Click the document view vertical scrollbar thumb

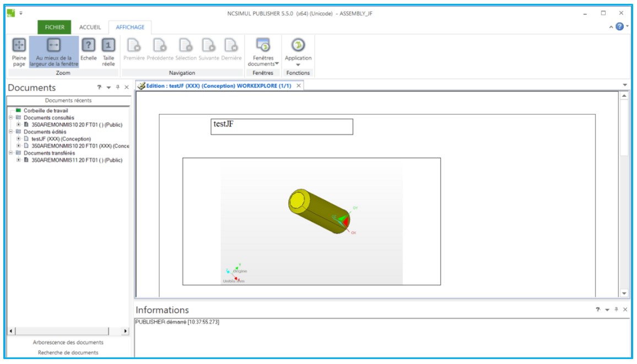pos(624,128)
